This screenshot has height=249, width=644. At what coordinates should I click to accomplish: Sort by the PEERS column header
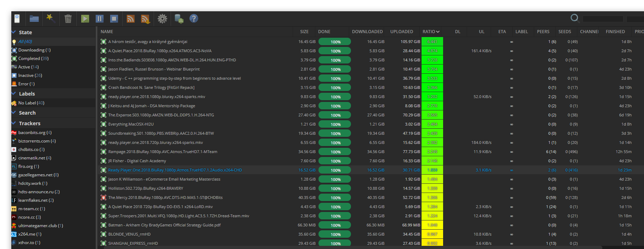click(x=543, y=32)
